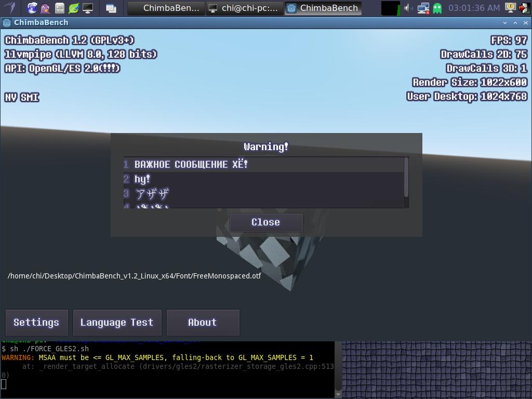532x399 pixels.
Task: Open the volume speaker tray icon
Action: pyautogui.click(x=409, y=8)
